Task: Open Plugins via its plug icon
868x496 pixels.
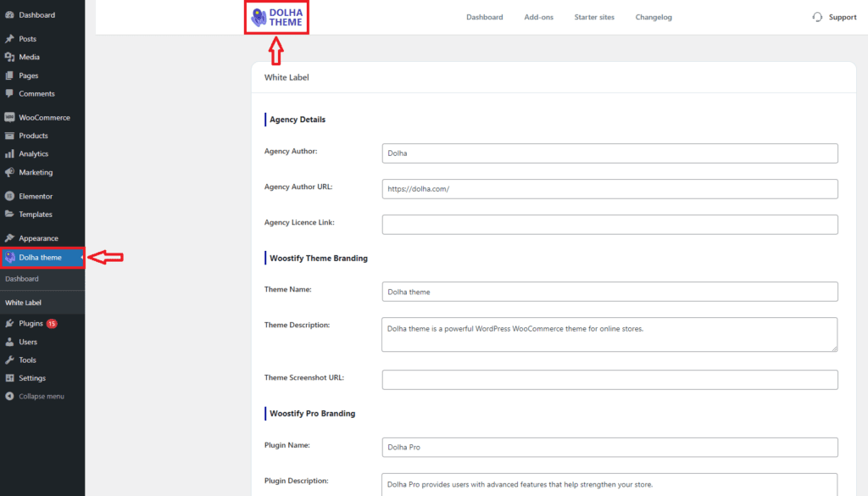Action: 9,324
